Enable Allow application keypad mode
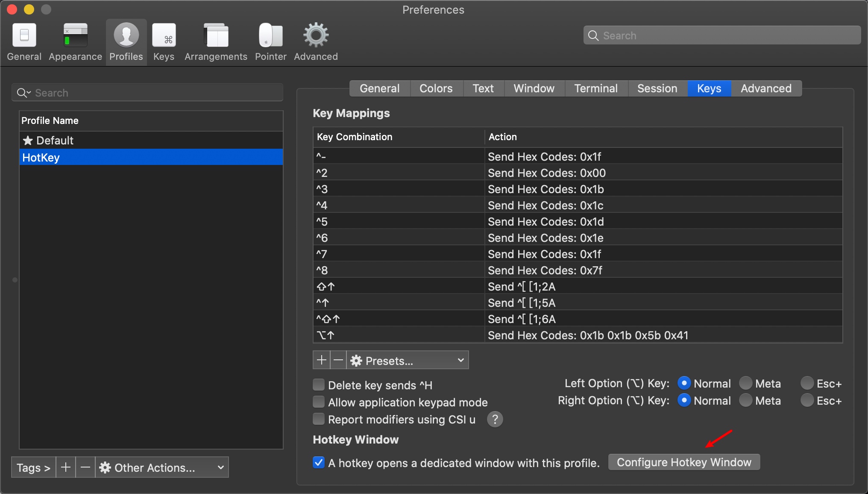This screenshot has height=494, width=868. click(x=319, y=402)
